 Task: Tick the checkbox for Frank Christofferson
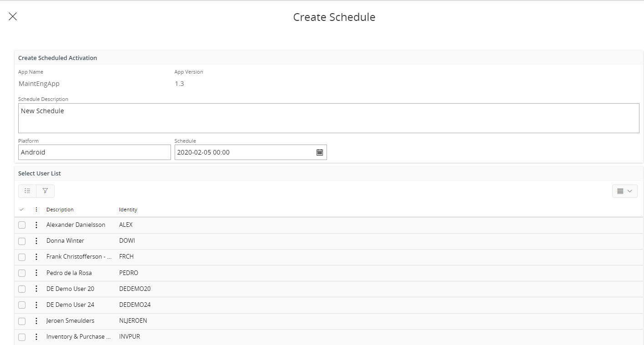coord(22,257)
